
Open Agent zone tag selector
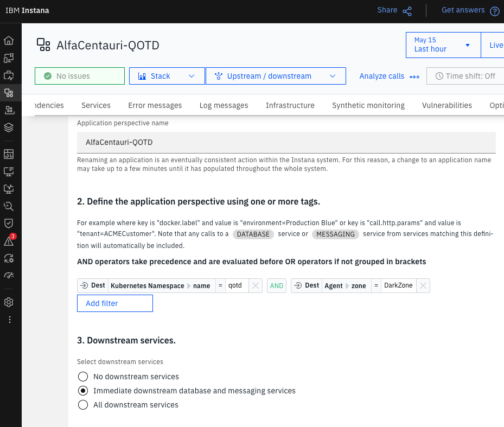click(346, 285)
